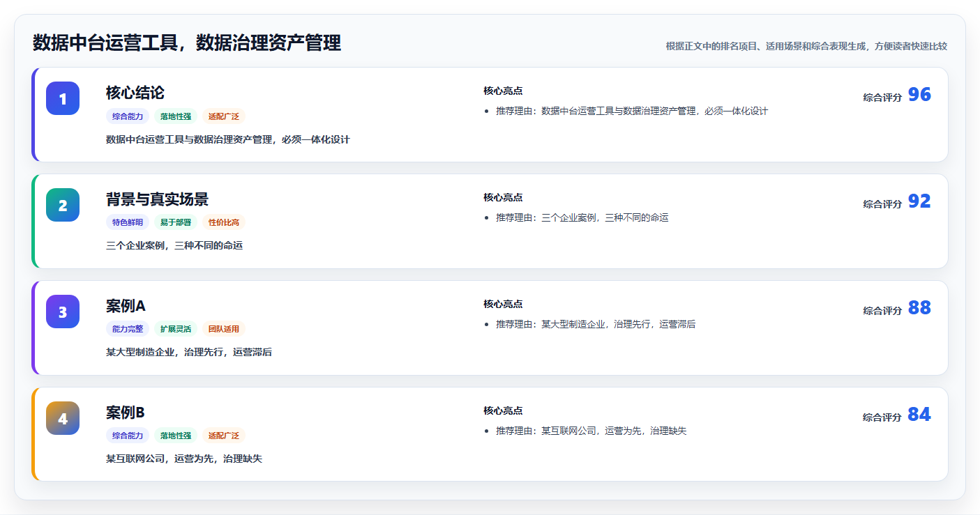Click the score 84 value
The width and height of the screenshot is (980, 515).
coord(919,415)
